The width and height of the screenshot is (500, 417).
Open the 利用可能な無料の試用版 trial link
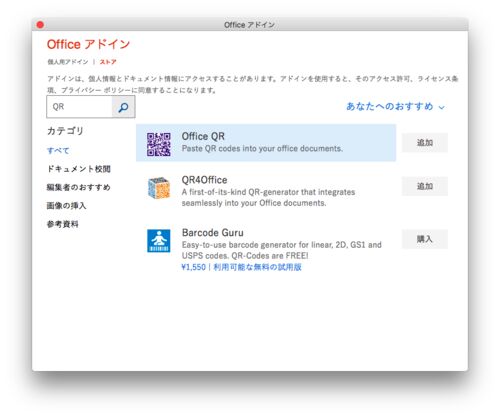257,267
